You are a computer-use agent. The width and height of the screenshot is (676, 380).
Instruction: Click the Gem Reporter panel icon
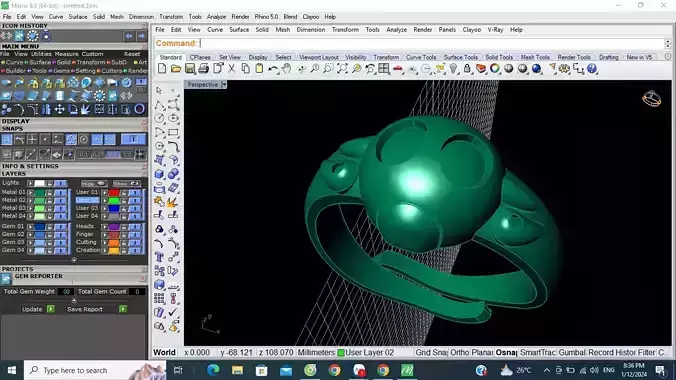point(6,279)
